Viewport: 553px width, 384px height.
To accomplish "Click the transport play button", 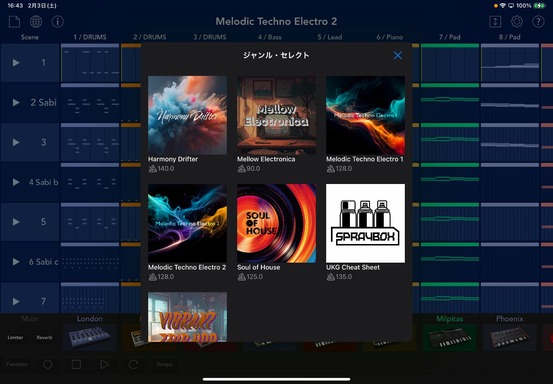I will click(x=104, y=364).
